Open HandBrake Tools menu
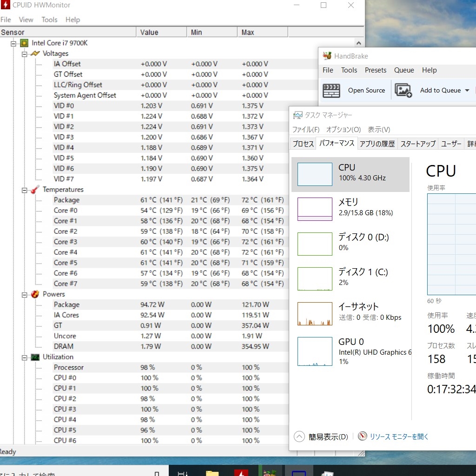The width and height of the screenshot is (476, 476). 349,70
